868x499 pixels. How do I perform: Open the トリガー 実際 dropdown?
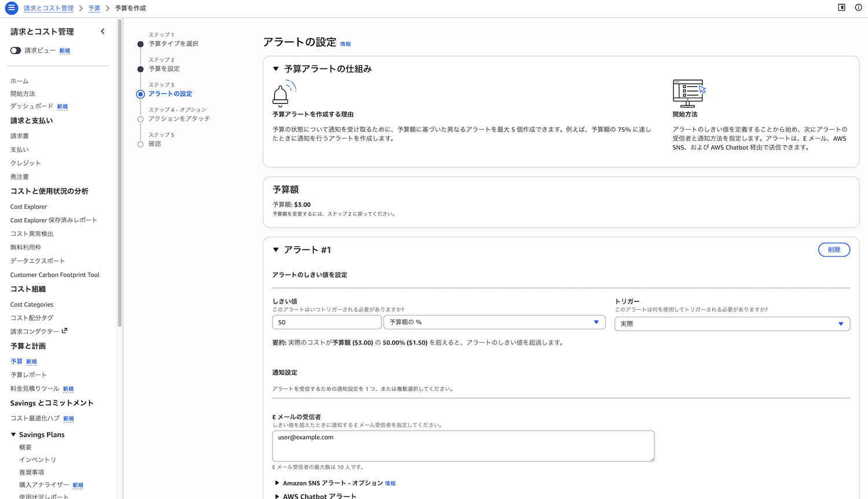[731, 324]
